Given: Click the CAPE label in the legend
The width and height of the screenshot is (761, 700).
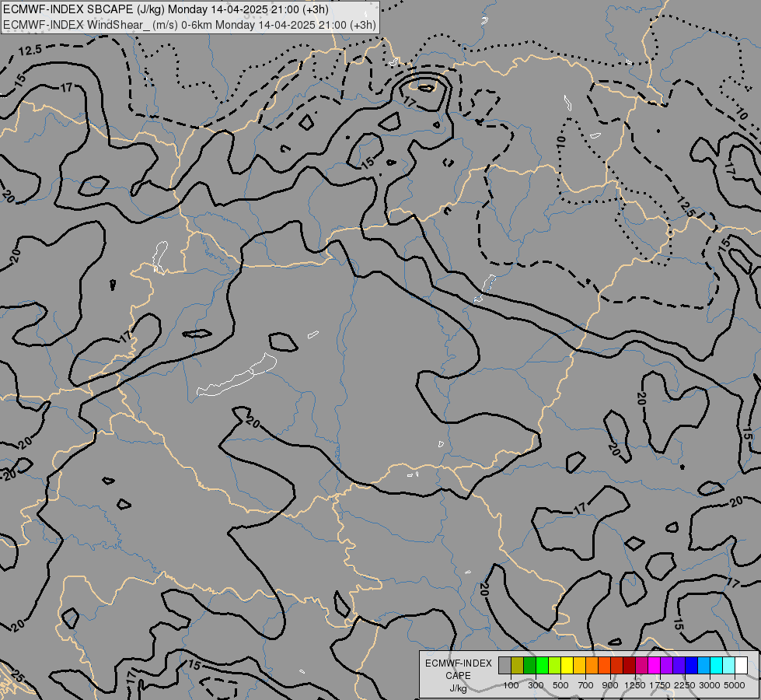Looking at the screenshot, I should tap(458, 676).
